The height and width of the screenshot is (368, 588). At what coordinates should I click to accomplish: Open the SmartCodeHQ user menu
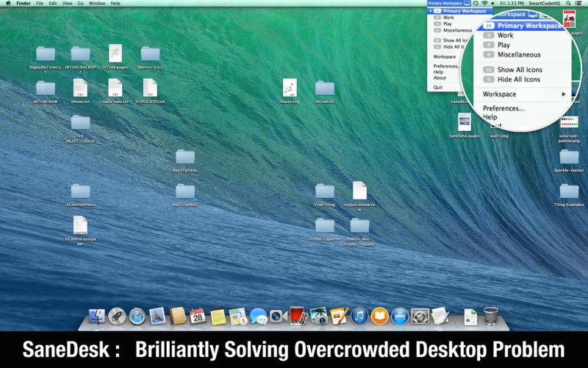coord(545,4)
